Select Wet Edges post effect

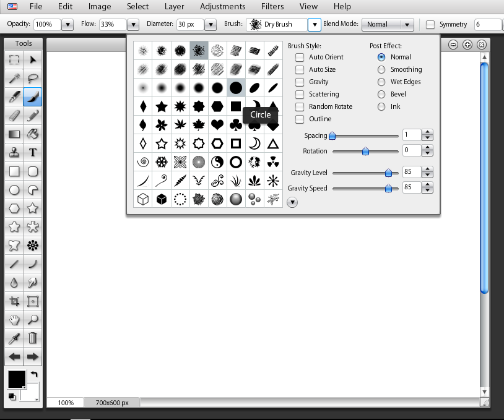pos(381,82)
